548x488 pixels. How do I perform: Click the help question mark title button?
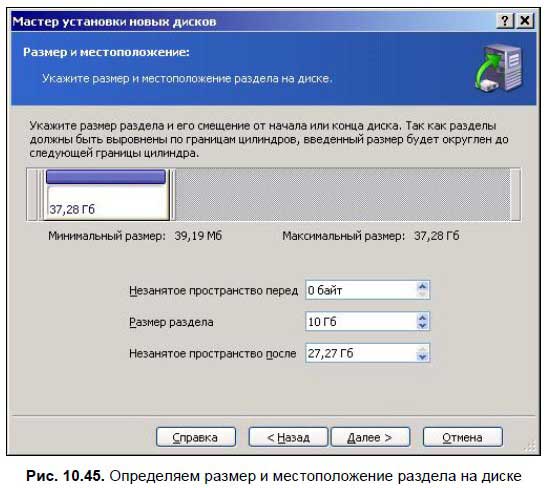pos(505,21)
